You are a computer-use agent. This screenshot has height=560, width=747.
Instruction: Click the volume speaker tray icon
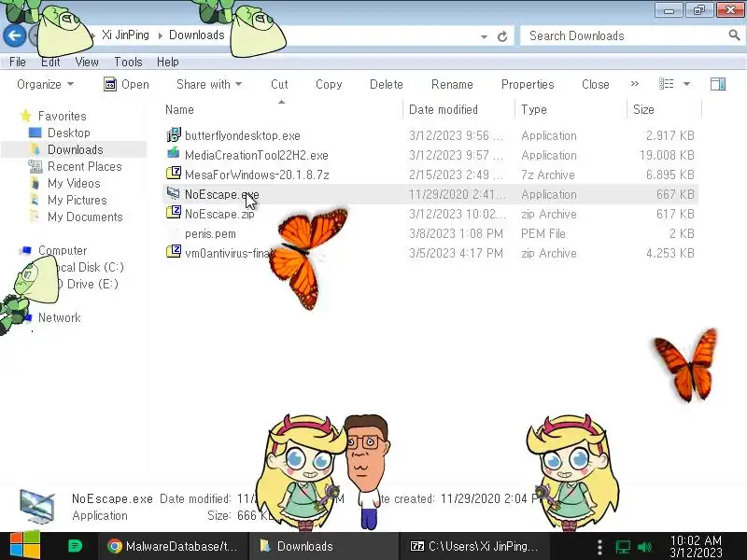(644, 547)
